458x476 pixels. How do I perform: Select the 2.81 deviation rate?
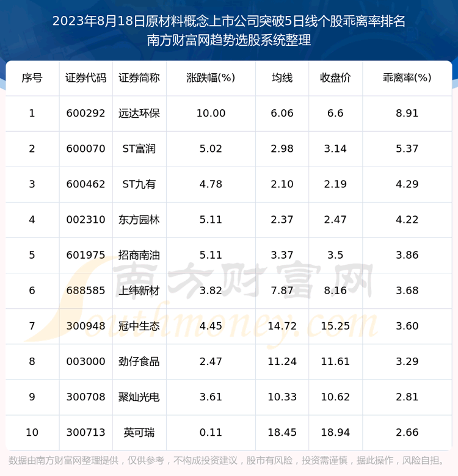pyautogui.click(x=407, y=397)
